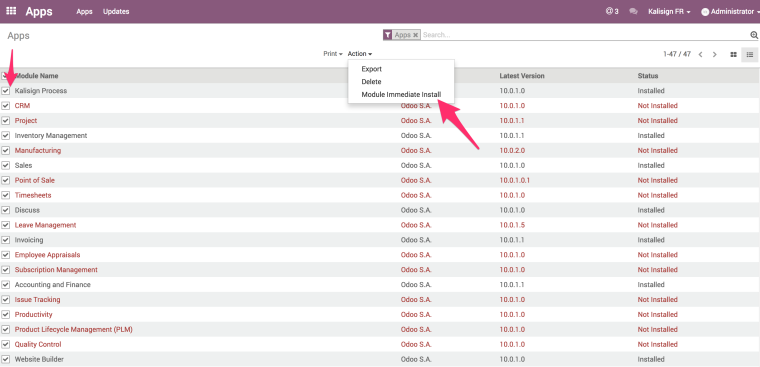Click version 10.0.2.0 in Manufacturing row
Screen dimensions: 760x367
tap(512, 150)
